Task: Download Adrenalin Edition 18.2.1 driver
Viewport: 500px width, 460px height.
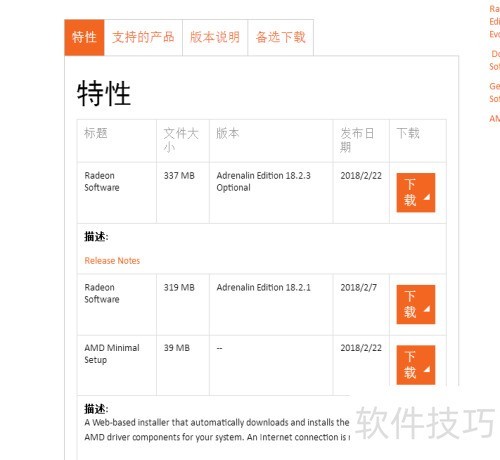Action: pyautogui.click(x=416, y=304)
